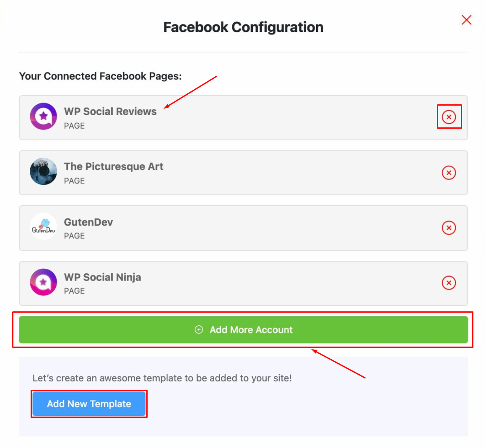Viewport: 486px width, 448px height.
Task: Select The Picturesque Art page name
Action: coord(114,166)
